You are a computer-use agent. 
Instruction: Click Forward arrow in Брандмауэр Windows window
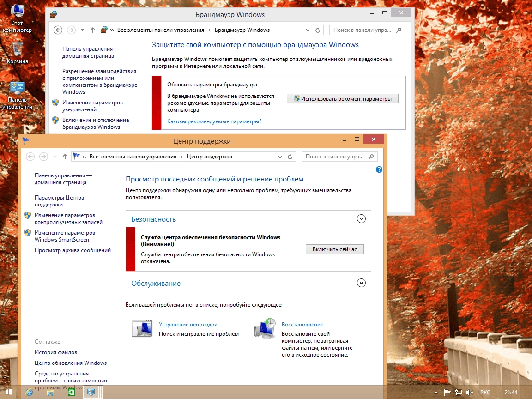click(71, 30)
